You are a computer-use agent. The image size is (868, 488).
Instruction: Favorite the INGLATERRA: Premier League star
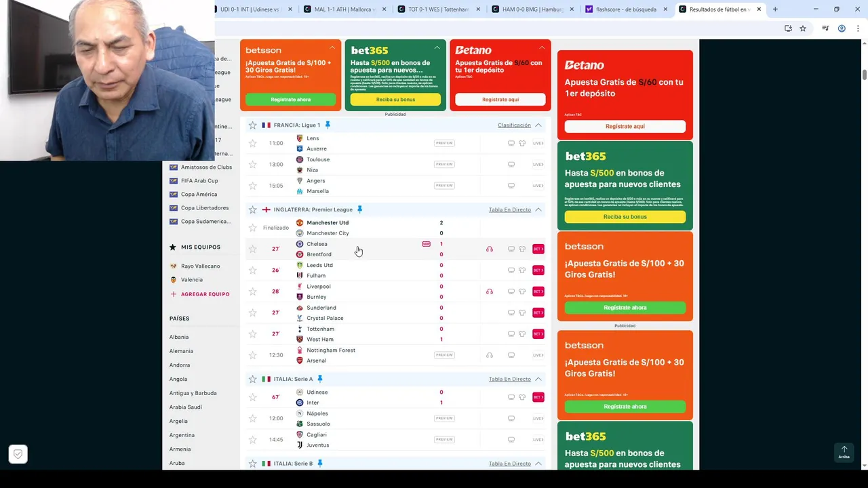point(253,210)
